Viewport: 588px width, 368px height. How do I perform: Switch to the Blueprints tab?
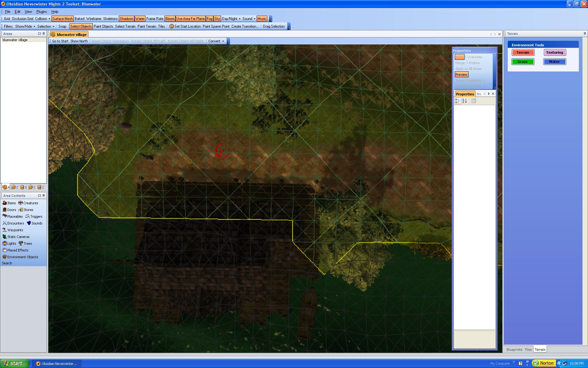click(x=514, y=350)
